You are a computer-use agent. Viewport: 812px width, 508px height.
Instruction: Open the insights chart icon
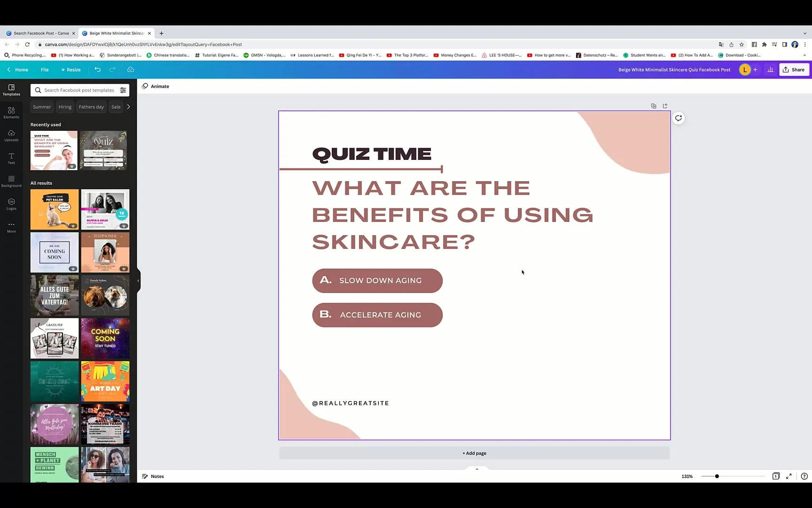click(x=770, y=70)
